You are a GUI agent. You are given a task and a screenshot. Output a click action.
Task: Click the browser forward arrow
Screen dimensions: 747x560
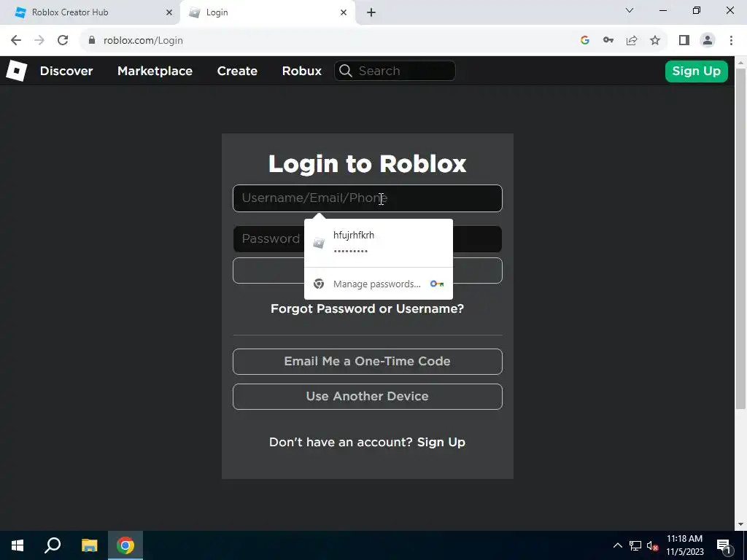(x=39, y=41)
